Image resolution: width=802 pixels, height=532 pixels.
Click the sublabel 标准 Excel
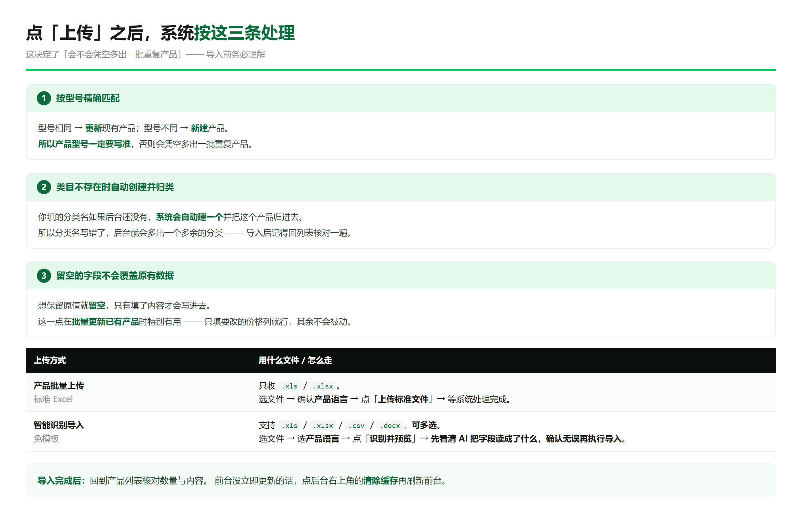[x=53, y=399]
